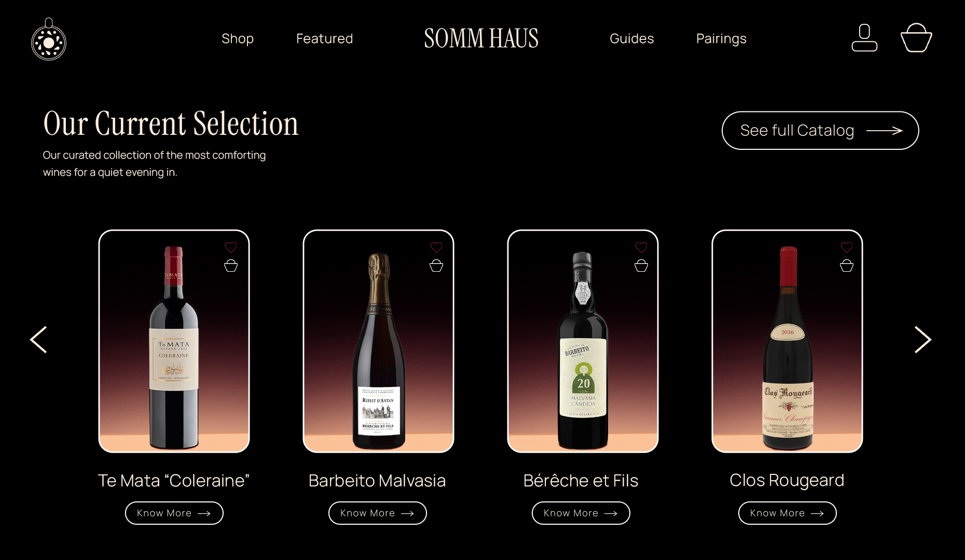This screenshot has height=560, width=965.
Task: Show previous wines with left chevron
Action: (39, 340)
